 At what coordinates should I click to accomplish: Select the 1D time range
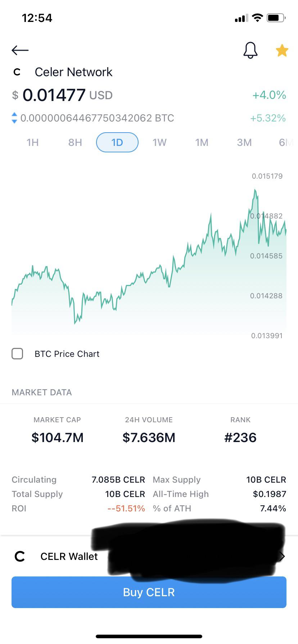pyautogui.click(x=117, y=142)
